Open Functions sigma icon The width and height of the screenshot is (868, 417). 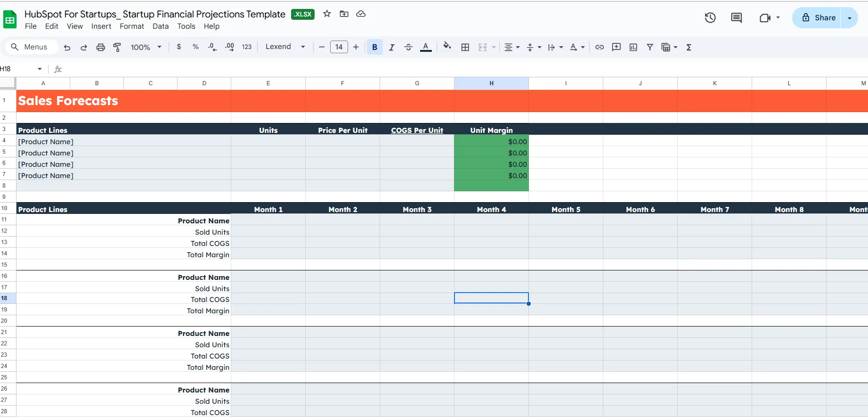point(689,47)
